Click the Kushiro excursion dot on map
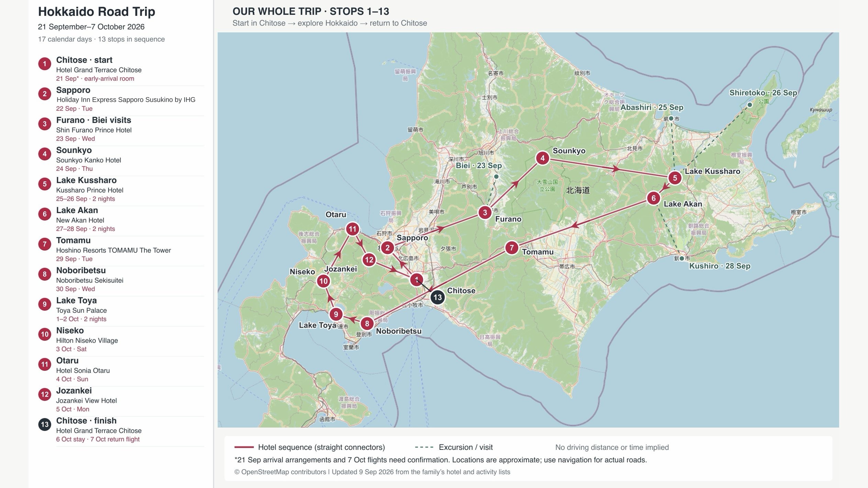 tap(682, 258)
